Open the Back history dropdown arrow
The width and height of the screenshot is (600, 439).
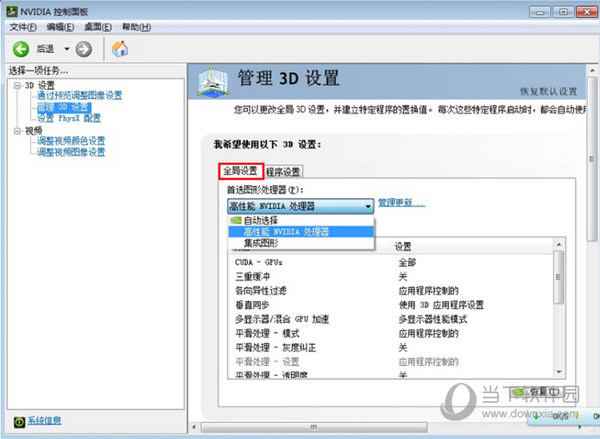click(66, 48)
